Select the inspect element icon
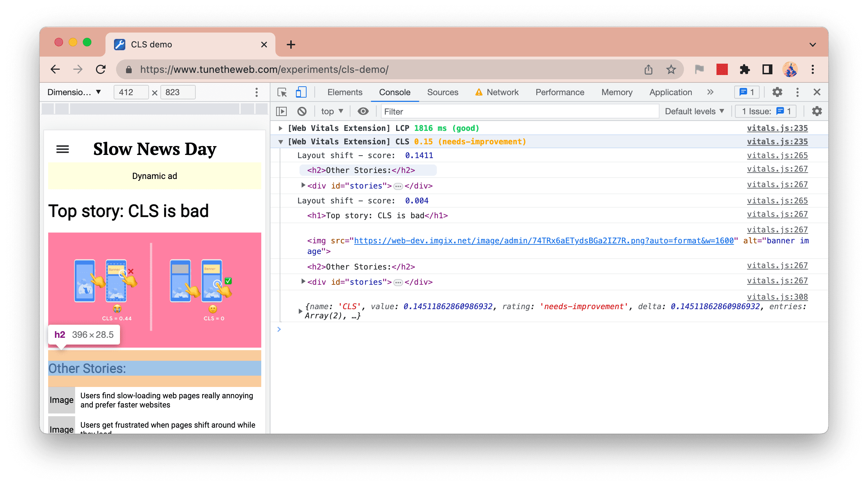Image resolution: width=868 pixels, height=486 pixels. [x=282, y=92]
